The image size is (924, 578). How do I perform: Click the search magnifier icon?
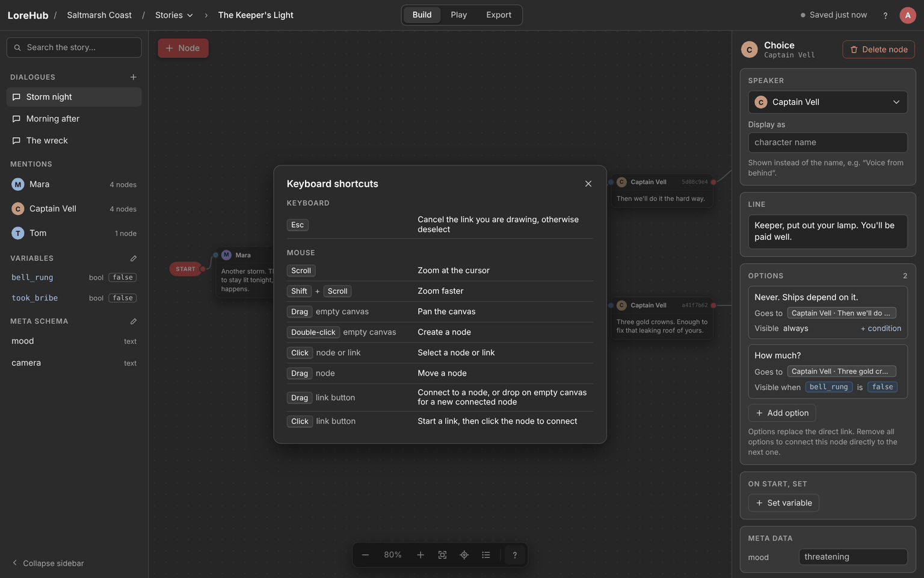tap(17, 48)
